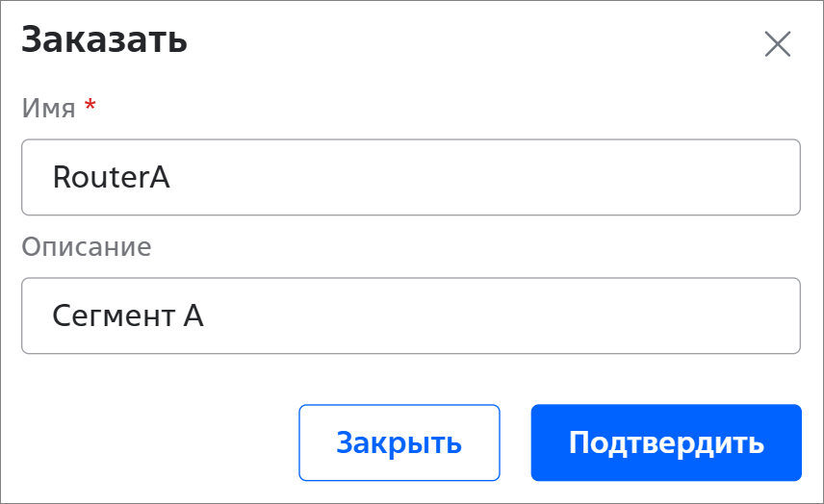Viewport: 824px width, 504px height.
Task: Place cursor on RouterA text
Action: 111,178
